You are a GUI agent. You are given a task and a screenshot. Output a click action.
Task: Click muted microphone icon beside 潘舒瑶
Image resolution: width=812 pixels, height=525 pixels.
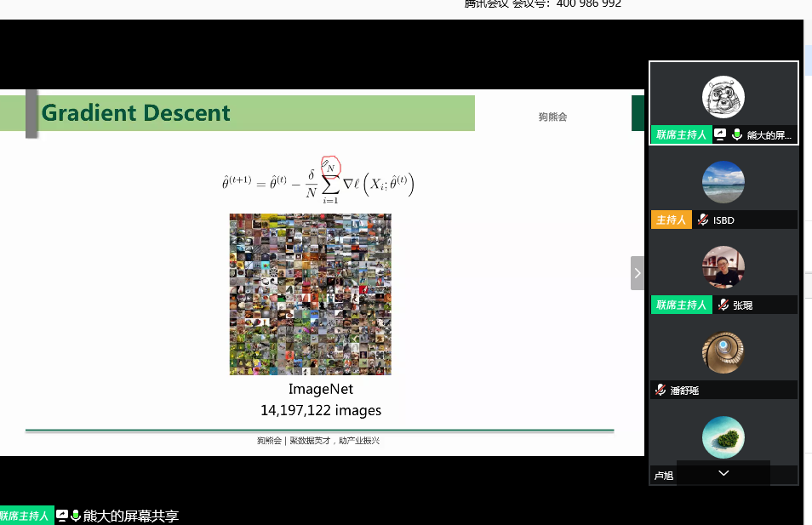point(660,390)
